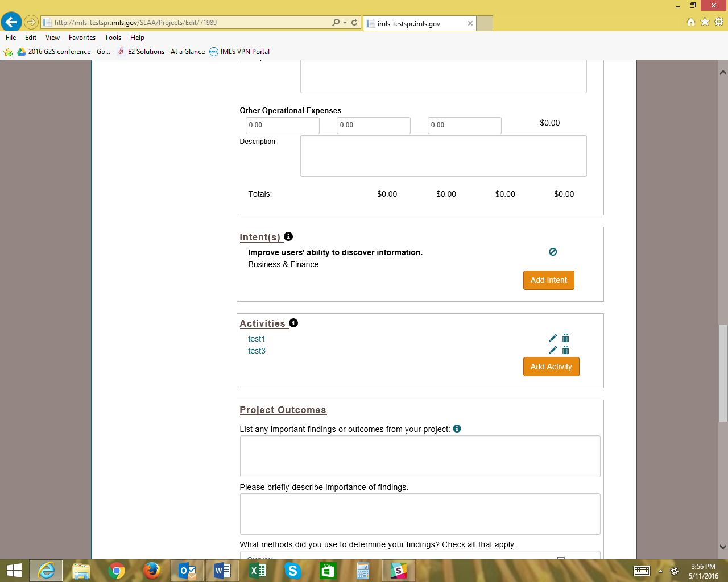Image resolution: width=728 pixels, height=582 pixels.
Task: Delete activity test1 with the trash icon
Action: coord(566,338)
